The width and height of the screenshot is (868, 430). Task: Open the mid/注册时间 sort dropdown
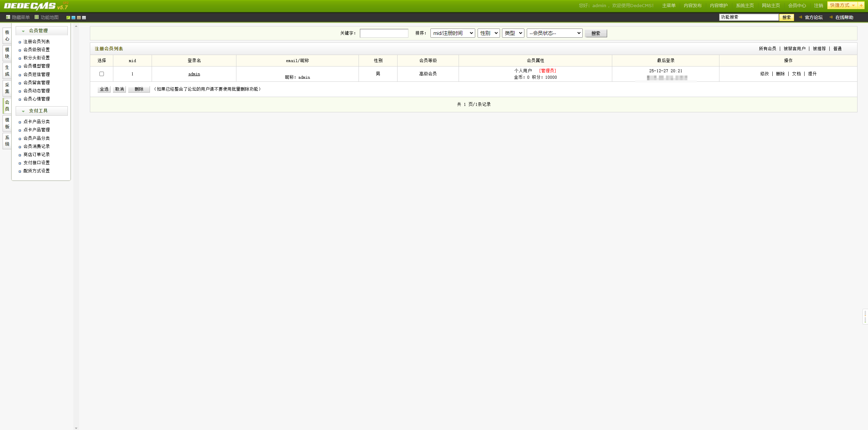click(452, 33)
